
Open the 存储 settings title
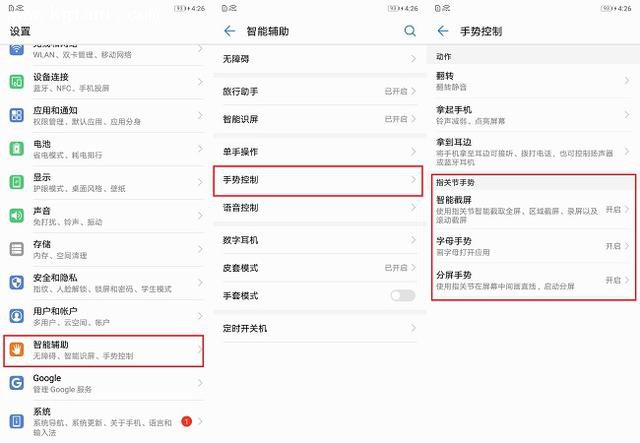point(42,244)
